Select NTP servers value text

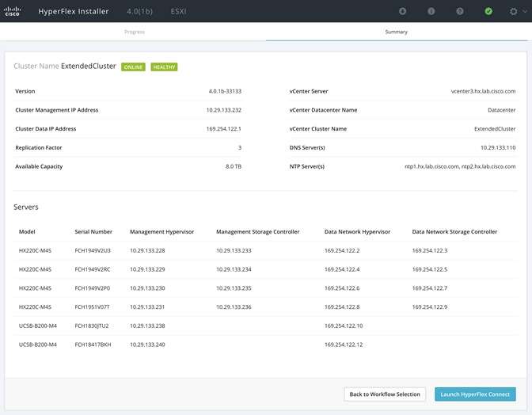pos(460,166)
